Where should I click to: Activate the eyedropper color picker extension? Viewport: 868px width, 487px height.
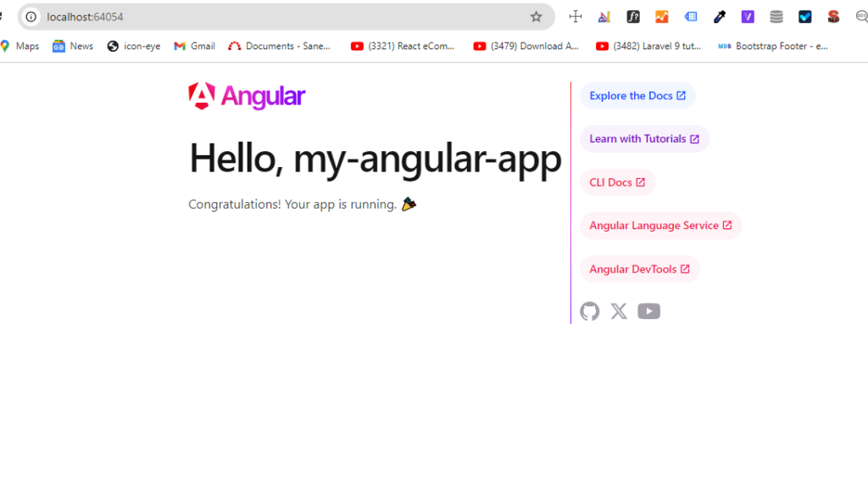[719, 17]
